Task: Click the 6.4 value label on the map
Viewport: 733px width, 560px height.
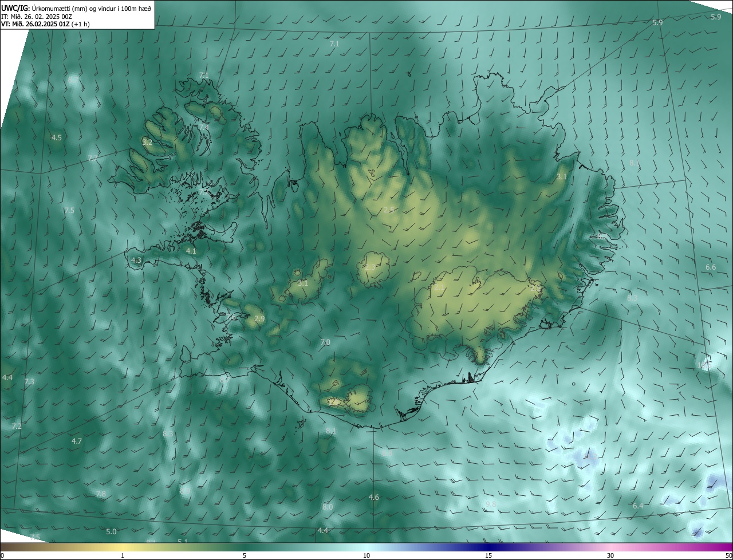Action: coord(638,506)
